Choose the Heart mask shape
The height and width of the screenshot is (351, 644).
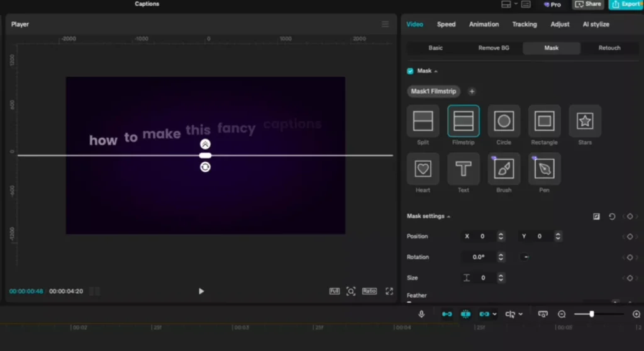click(x=423, y=169)
